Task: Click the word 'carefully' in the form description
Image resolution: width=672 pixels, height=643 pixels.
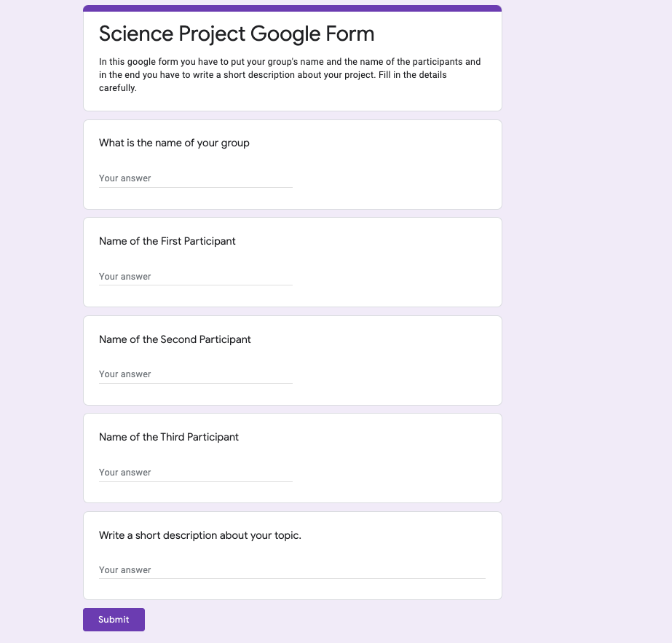Action: (117, 88)
